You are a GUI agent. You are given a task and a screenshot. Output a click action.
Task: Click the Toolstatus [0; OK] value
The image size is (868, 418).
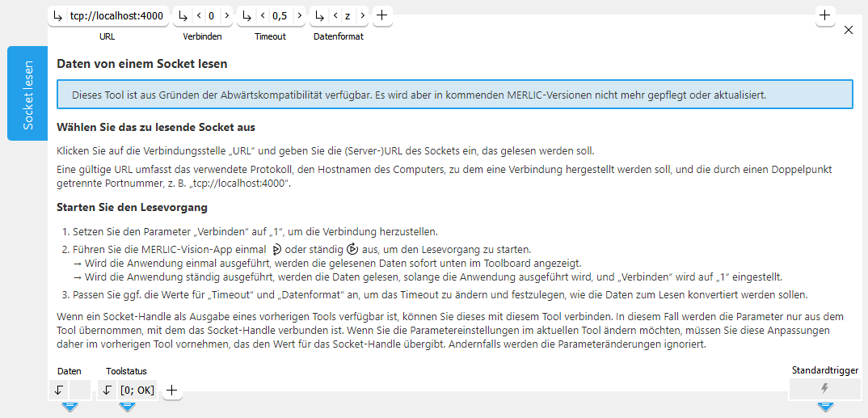(137, 390)
